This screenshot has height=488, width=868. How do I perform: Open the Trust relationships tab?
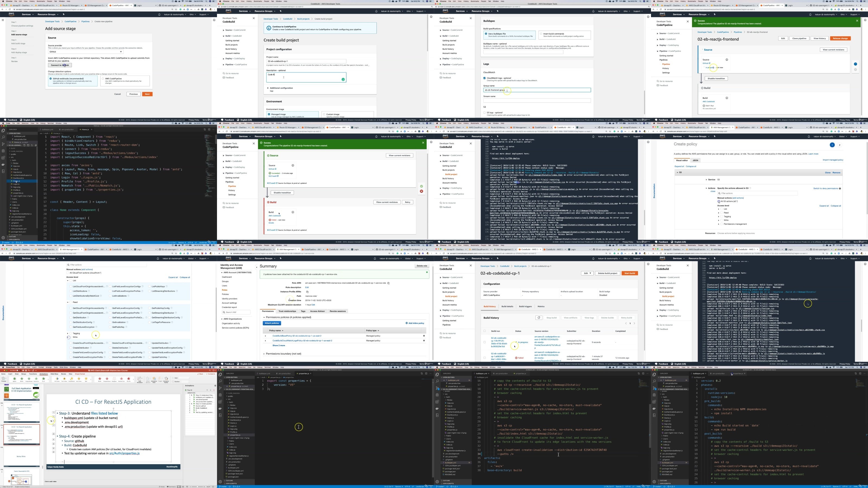[288, 311]
